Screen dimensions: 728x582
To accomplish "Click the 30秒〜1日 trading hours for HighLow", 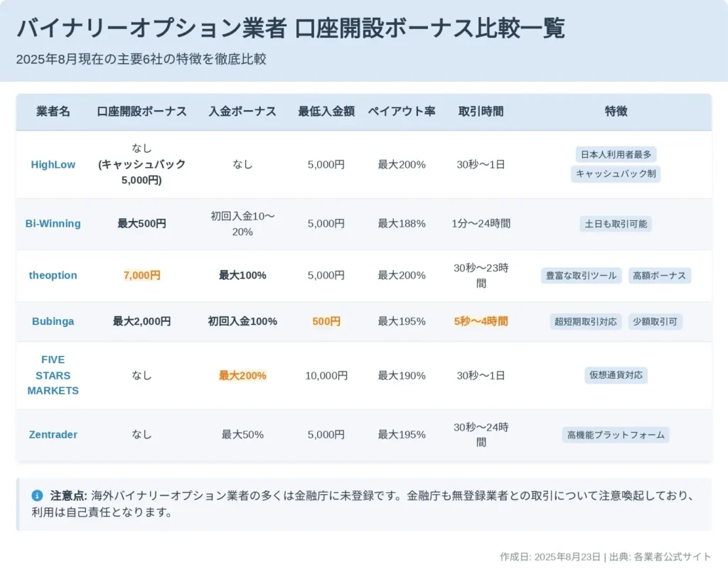I will [481, 165].
